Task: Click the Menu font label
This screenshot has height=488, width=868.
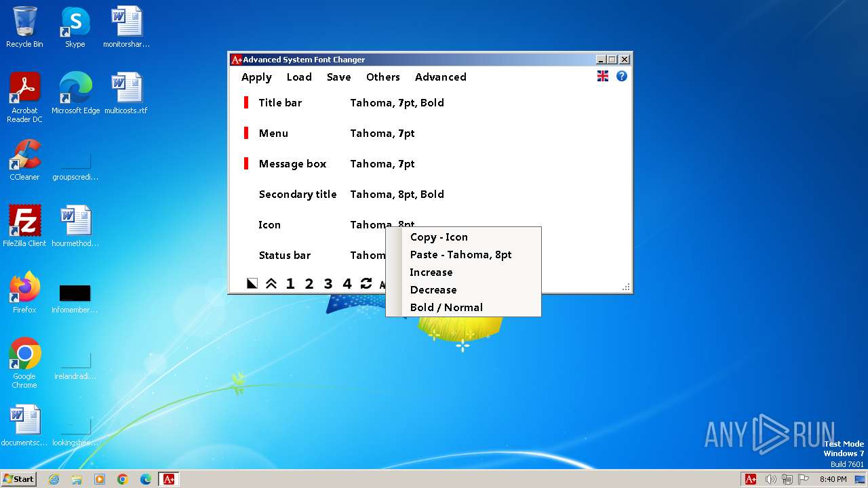Action: tap(273, 134)
